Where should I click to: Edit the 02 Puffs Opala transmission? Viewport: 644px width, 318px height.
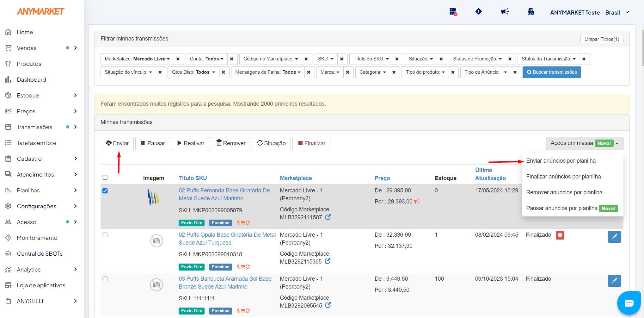(x=614, y=237)
